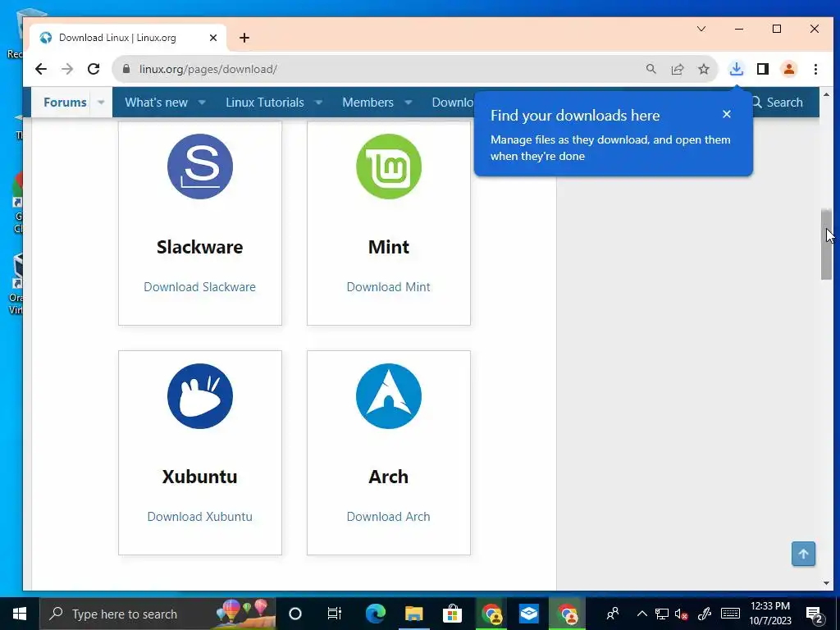The height and width of the screenshot is (630, 840).
Task: View site information lock icon
Action: [126, 69]
